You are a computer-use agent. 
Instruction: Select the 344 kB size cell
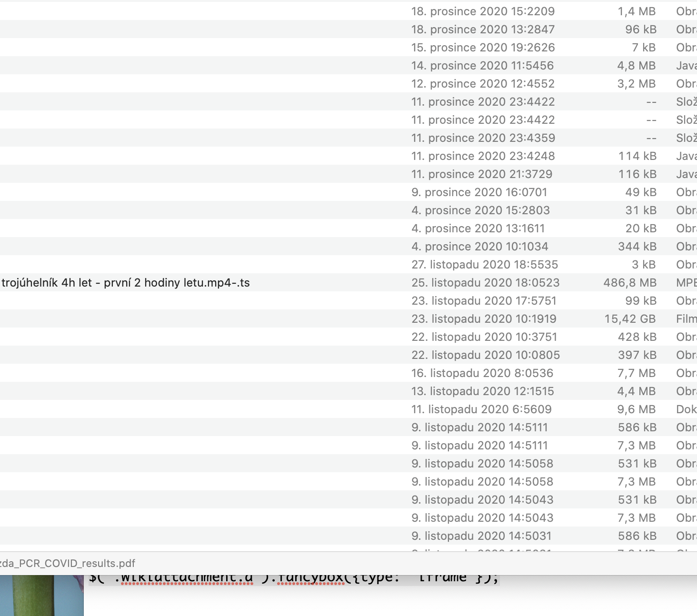coord(637,247)
